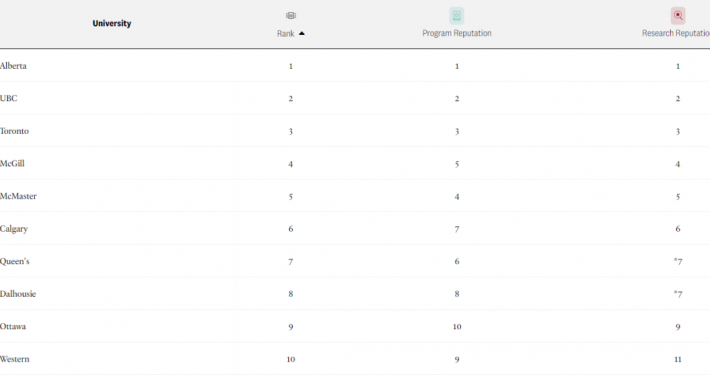This screenshot has width=710, height=375.
Task: Click Alberta's Research Reputation value 1
Action: [678, 66]
